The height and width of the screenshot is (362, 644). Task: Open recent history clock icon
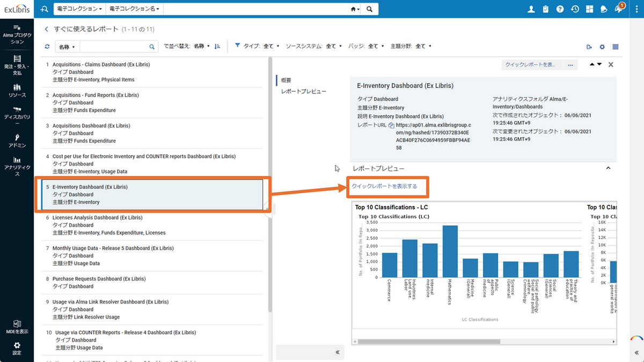coord(575,9)
